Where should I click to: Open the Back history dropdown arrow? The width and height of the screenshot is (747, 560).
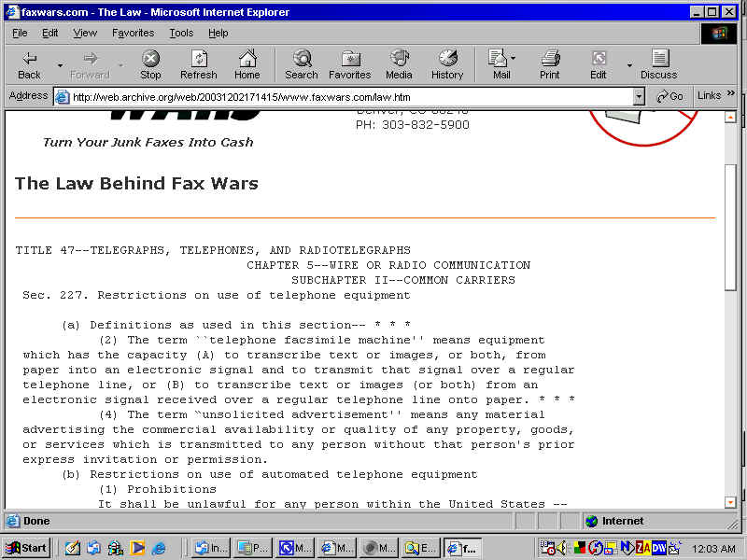pyautogui.click(x=60, y=65)
